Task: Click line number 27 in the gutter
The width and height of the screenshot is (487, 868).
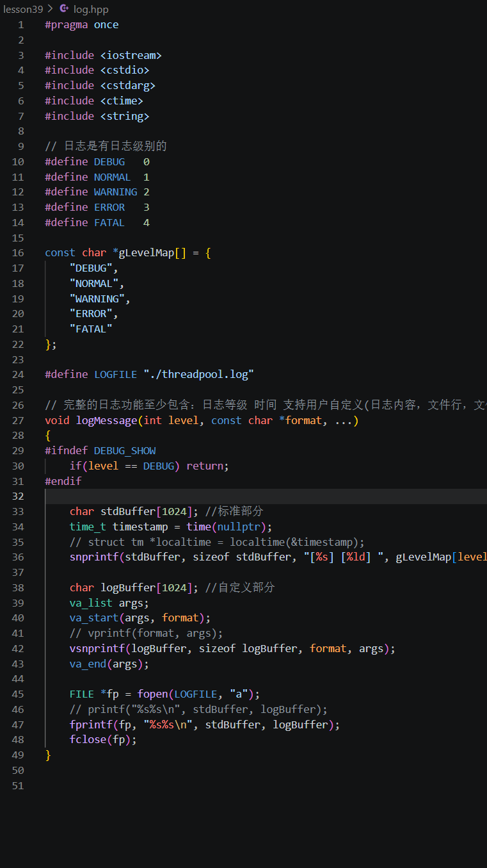Action: point(18,421)
